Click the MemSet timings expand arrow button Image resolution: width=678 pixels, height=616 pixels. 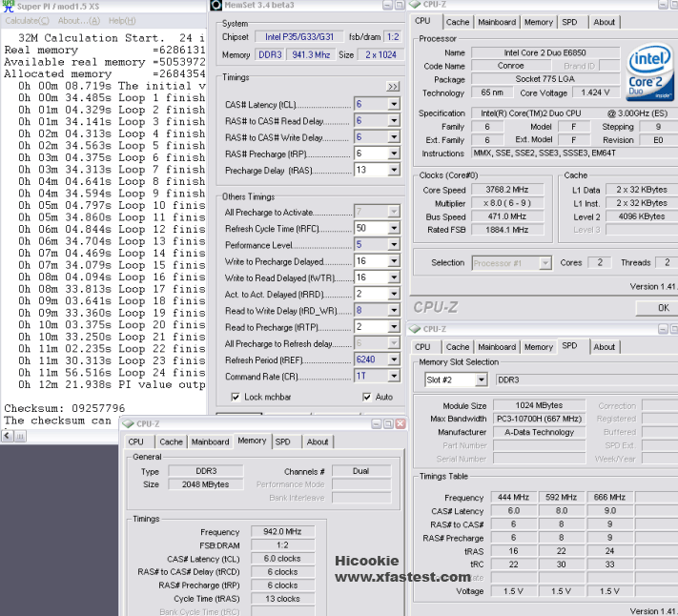tap(393, 87)
